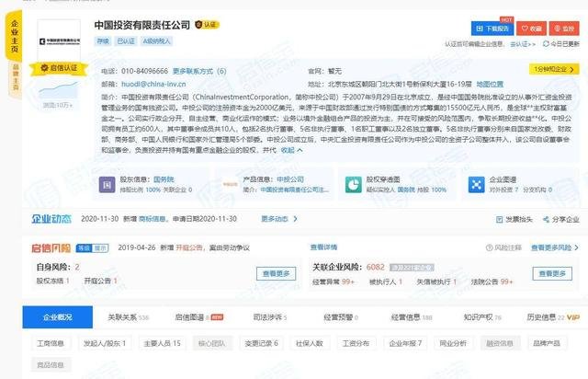Click the email huodi@china-inv.cn

(x=153, y=84)
